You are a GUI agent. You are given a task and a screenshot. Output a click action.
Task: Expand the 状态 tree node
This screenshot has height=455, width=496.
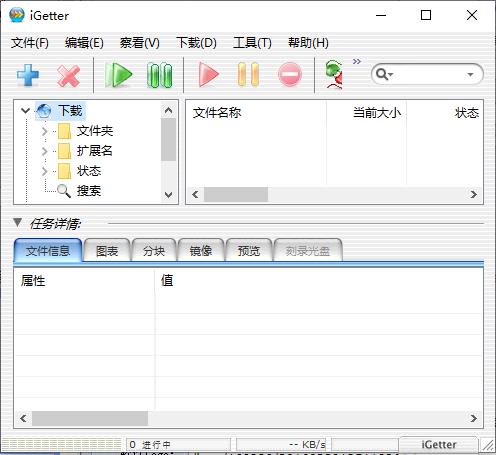coord(45,171)
